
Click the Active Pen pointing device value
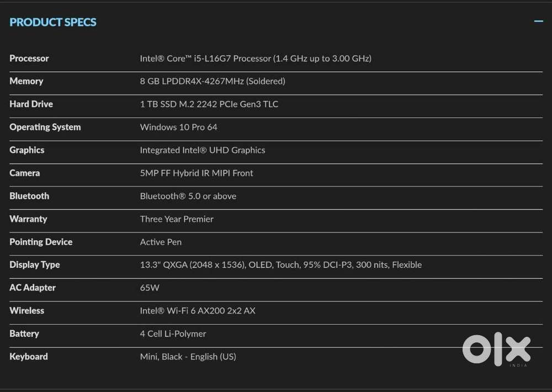pyautogui.click(x=161, y=242)
